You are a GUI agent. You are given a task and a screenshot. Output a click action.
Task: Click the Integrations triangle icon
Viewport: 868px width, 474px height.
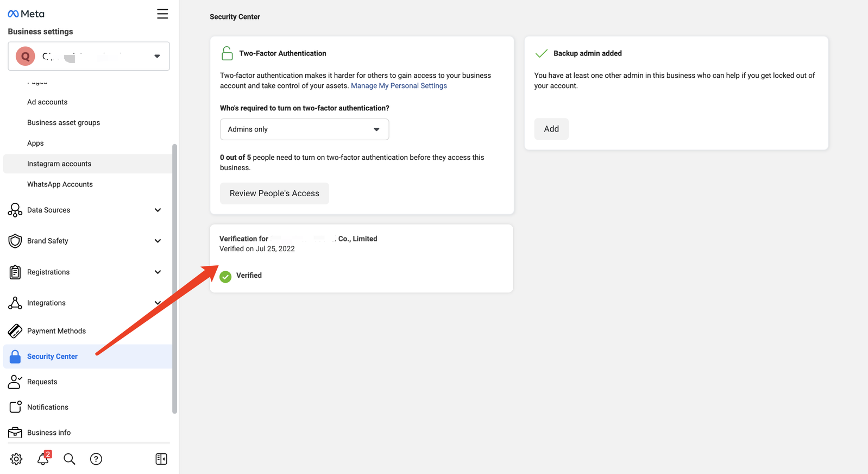(15, 303)
